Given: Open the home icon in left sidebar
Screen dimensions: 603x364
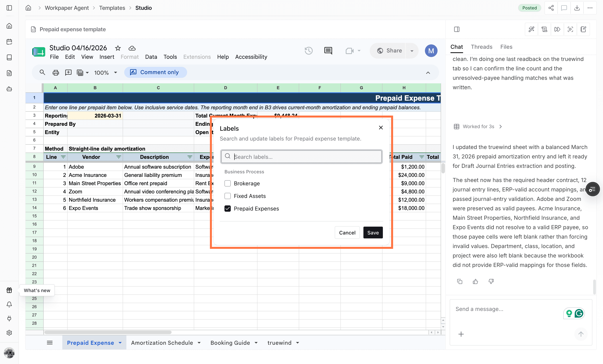Looking at the screenshot, I should [x=9, y=26].
